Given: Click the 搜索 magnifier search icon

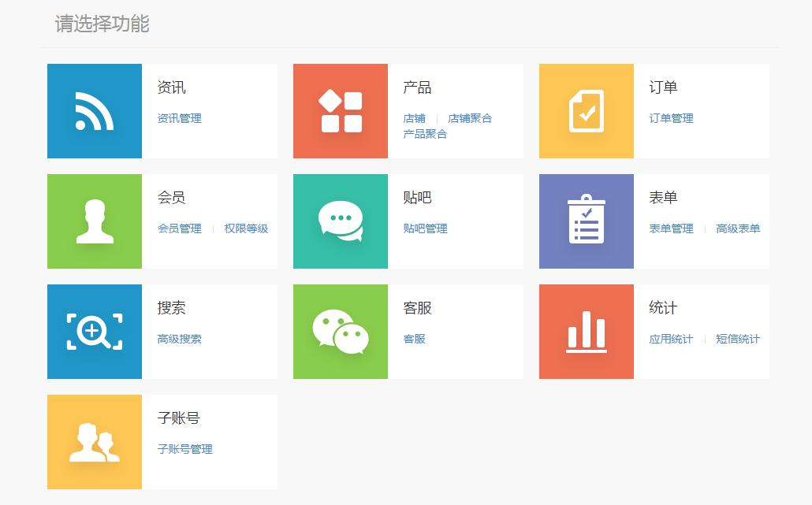Looking at the screenshot, I should [94, 331].
